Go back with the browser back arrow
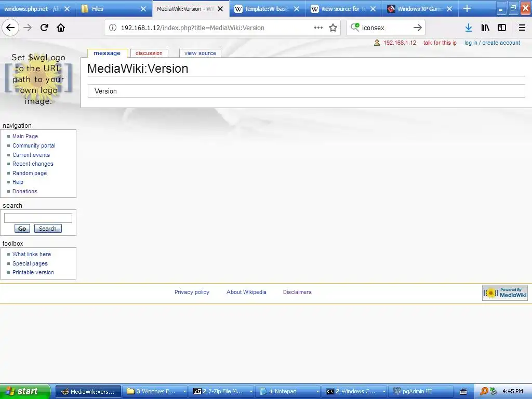532x399 pixels. pos(10,28)
